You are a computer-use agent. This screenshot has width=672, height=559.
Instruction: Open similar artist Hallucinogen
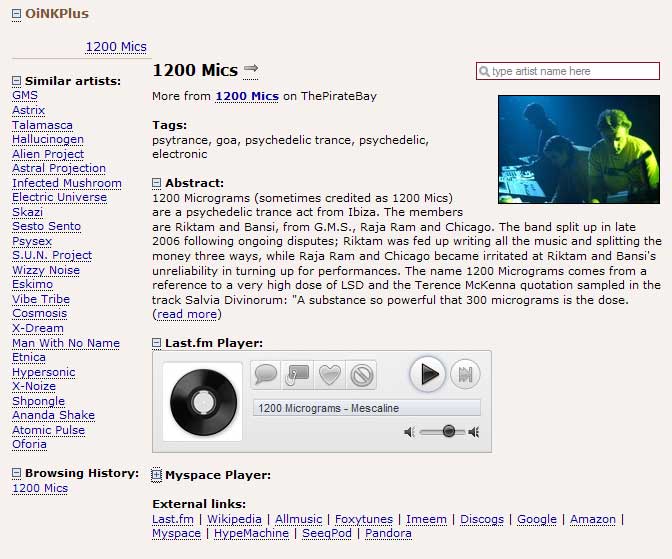(x=48, y=139)
